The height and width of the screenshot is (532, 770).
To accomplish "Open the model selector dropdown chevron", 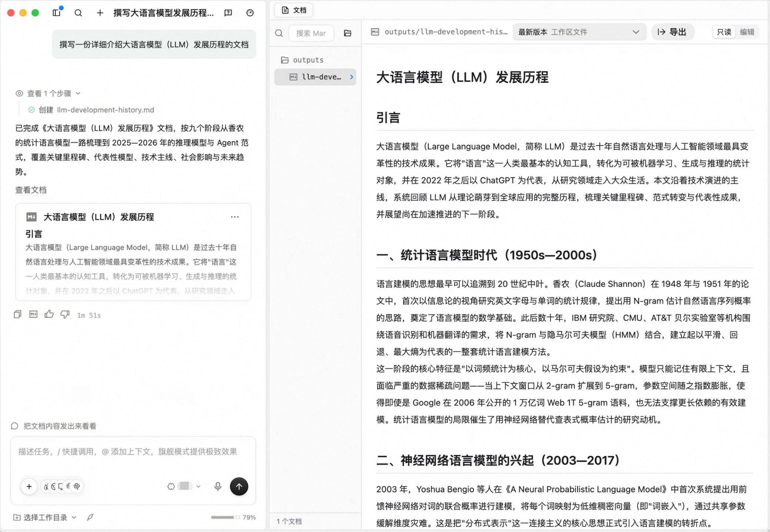I will 198,486.
